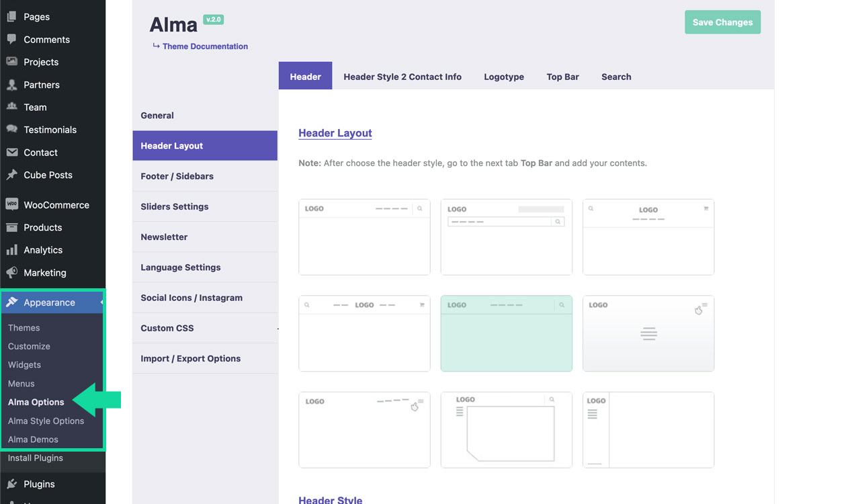Open the Theme Documentation link
Screen dimensions: 850x504
click(x=205, y=46)
